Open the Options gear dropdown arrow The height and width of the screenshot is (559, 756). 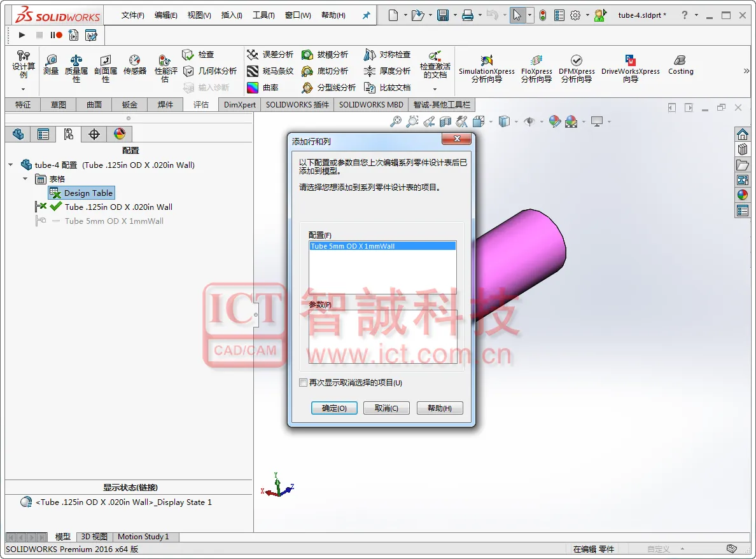[587, 15]
